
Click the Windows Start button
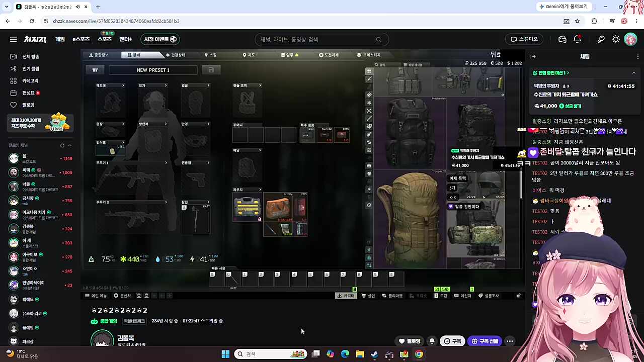[225, 354]
